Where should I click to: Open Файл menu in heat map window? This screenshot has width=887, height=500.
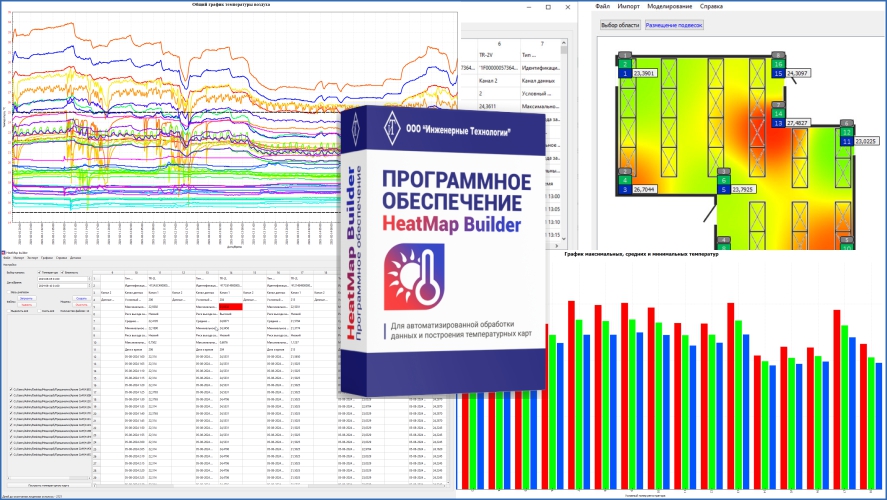click(x=602, y=6)
